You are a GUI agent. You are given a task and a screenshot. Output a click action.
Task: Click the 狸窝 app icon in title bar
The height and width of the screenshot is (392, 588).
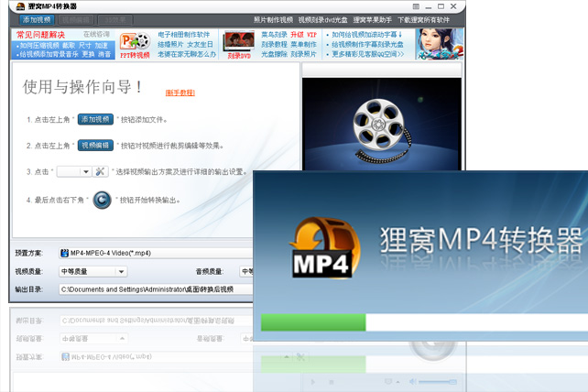[21, 6]
